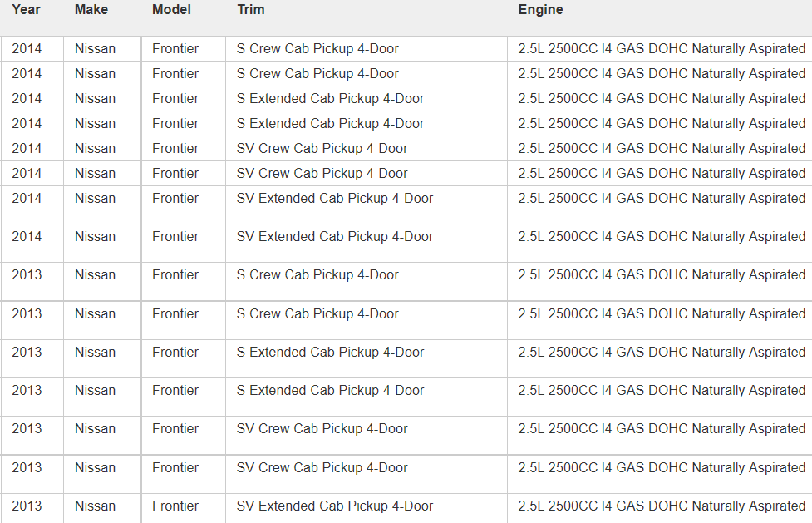Viewport: 812px width, 523px height.
Task: Select the only 2013 SV Extended Cab trim cell
Action: coord(334,506)
